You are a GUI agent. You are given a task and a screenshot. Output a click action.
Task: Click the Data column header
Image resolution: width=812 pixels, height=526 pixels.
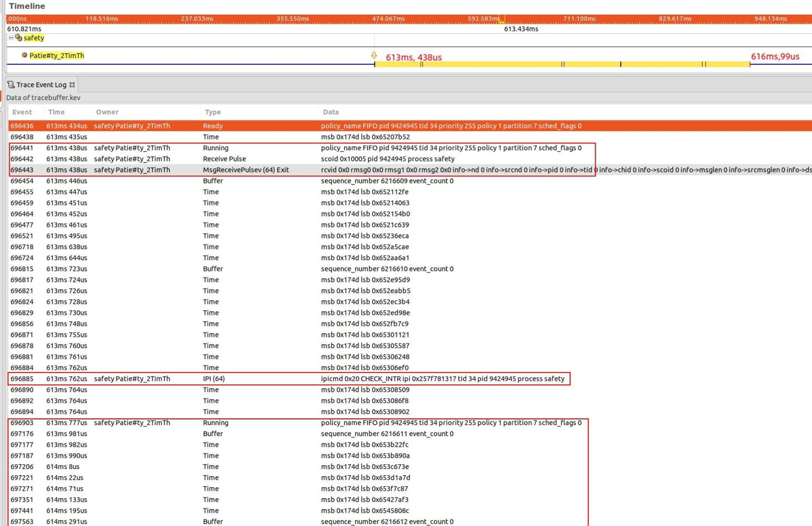click(330, 112)
